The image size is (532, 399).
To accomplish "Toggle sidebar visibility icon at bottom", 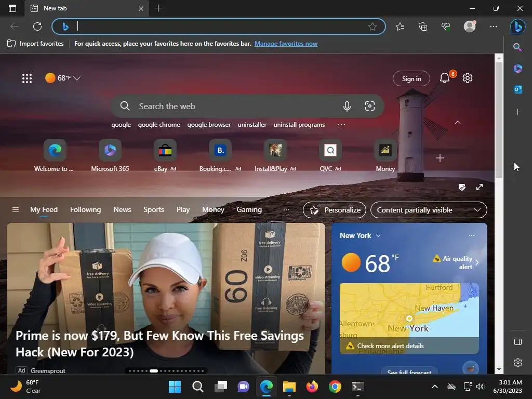I will click(x=518, y=342).
